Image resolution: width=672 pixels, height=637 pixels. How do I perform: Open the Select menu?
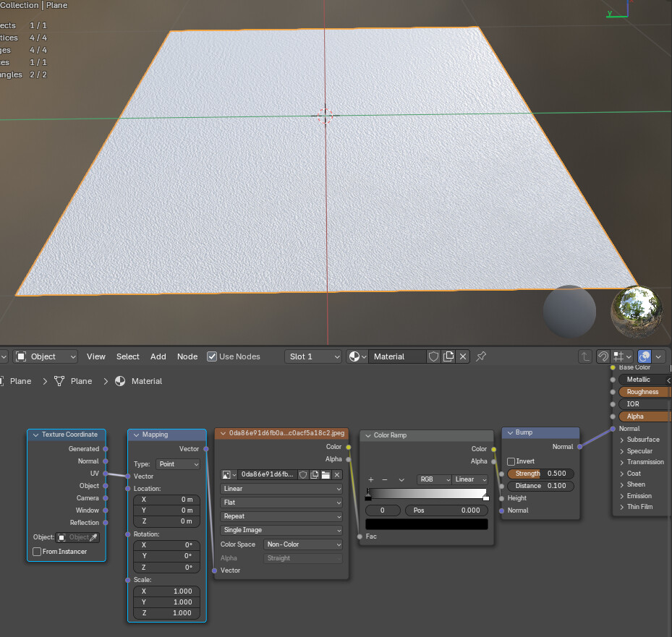(128, 356)
